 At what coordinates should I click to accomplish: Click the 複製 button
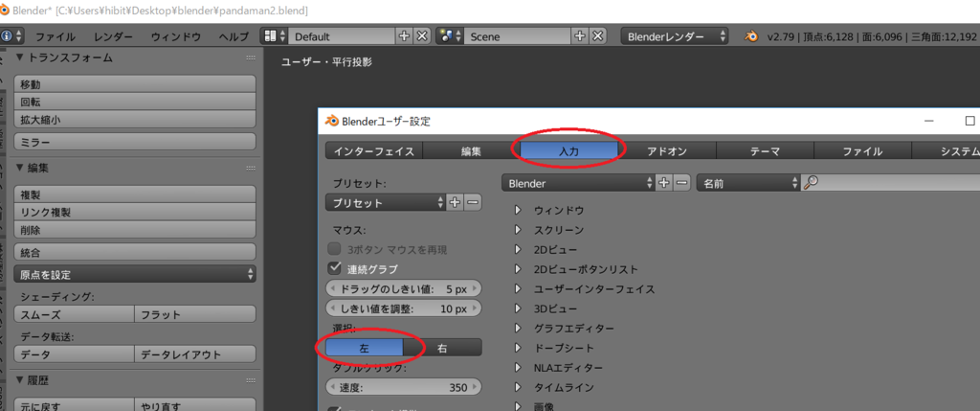[135, 194]
